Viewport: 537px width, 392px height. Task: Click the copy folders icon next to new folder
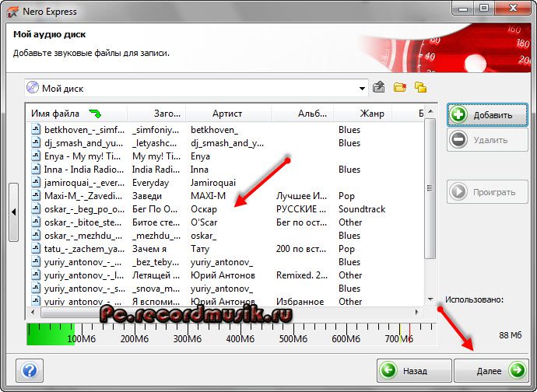[420, 87]
